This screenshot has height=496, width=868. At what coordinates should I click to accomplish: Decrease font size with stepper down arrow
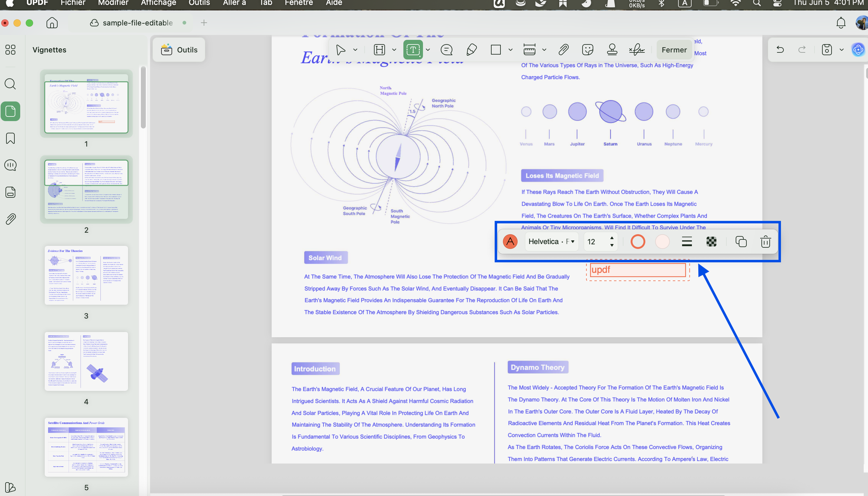pyautogui.click(x=612, y=245)
